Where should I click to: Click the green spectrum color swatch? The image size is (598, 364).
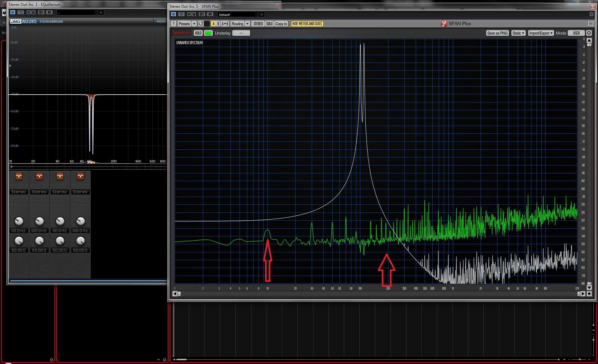pyautogui.click(x=208, y=33)
